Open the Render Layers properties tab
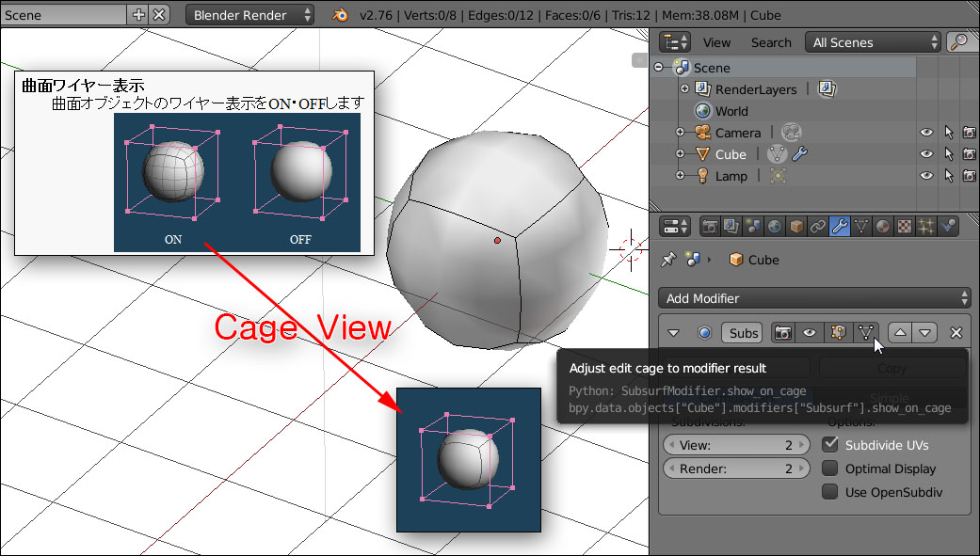980x556 pixels. coord(731,226)
